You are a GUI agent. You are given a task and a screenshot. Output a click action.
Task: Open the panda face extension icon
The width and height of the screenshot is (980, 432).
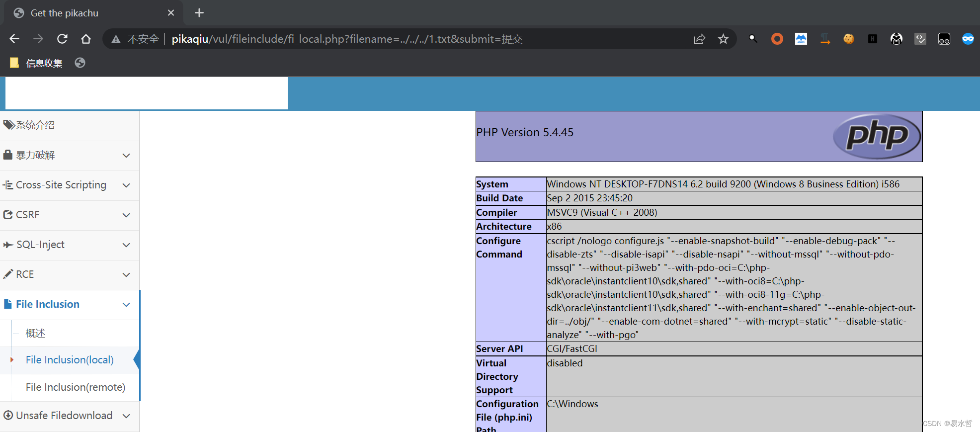click(897, 39)
